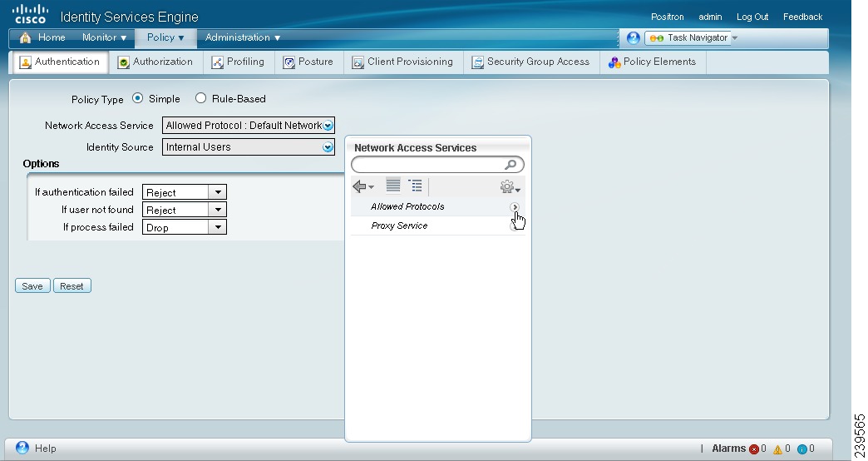Viewport: 868px width, 461px height.
Task: Select the Simple policy type radio
Action: pyautogui.click(x=137, y=98)
